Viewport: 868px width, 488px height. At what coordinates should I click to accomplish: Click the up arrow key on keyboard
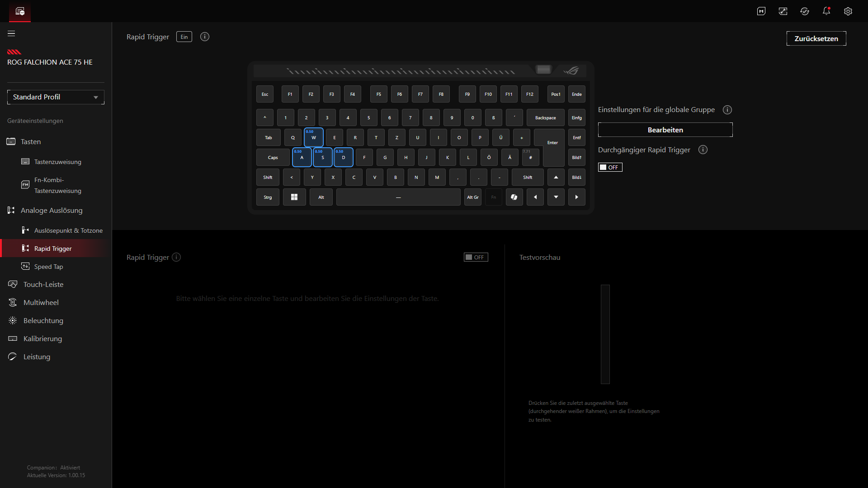(x=556, y=178)
